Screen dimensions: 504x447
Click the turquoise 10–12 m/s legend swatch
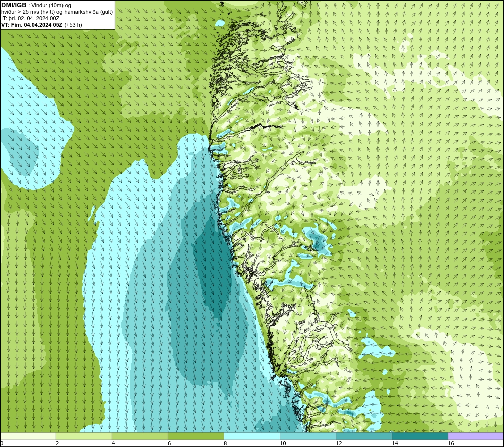pyautogui.click(x=308, y=436)
